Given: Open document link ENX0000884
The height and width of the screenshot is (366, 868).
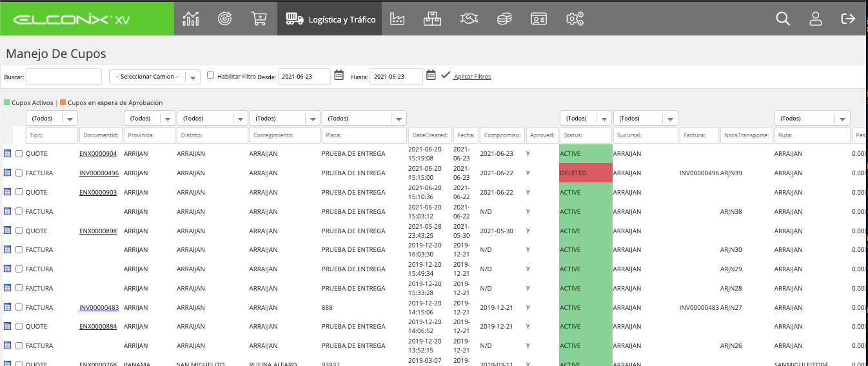Looking at the screenshot, I should [98, 326].
